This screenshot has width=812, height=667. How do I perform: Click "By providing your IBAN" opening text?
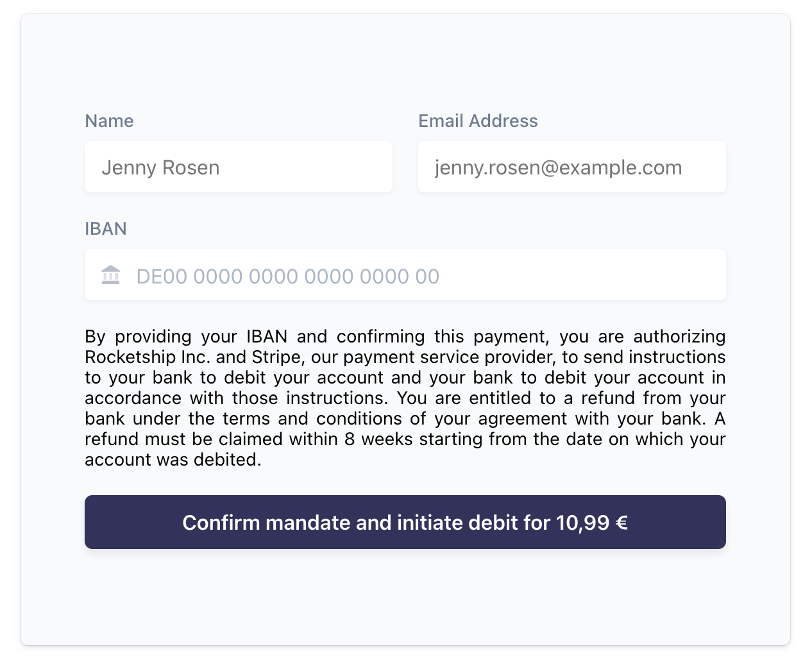click(186, 337)
